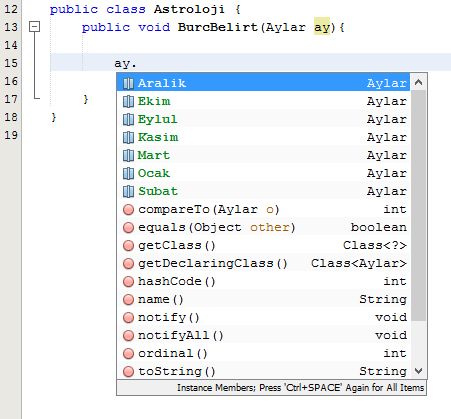Select hashCode() method suggestion

[x=264, y=281]
